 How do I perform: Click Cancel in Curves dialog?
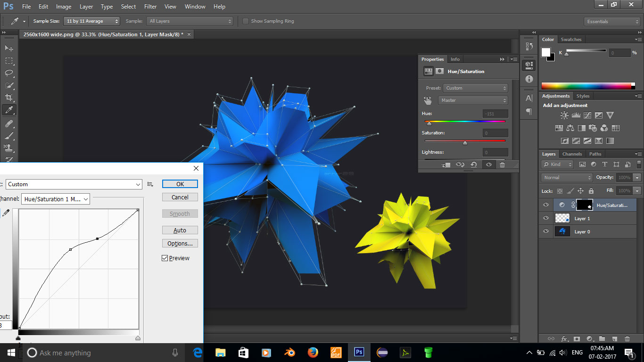180,197
